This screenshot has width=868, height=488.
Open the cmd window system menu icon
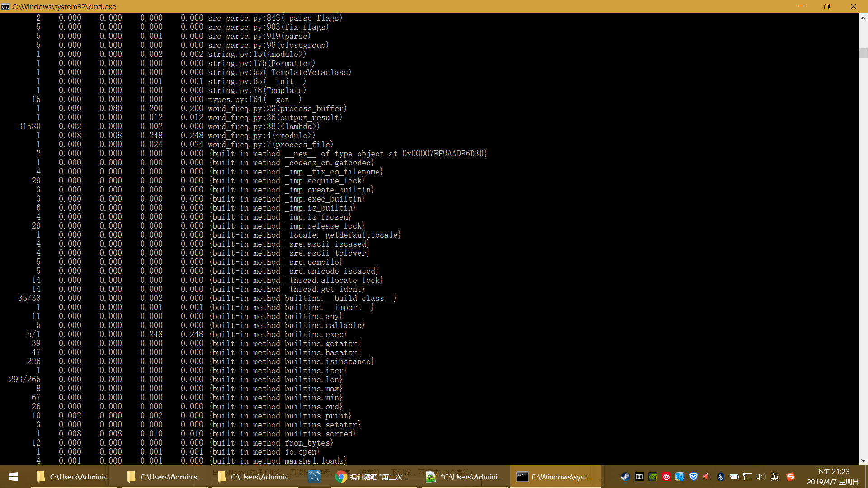click(5, 6)
